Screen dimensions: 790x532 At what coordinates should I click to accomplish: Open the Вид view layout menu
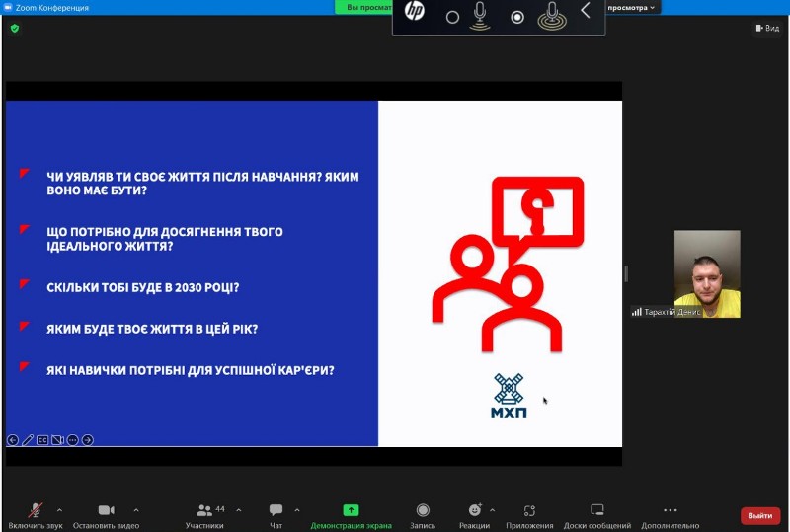point(766,29)
